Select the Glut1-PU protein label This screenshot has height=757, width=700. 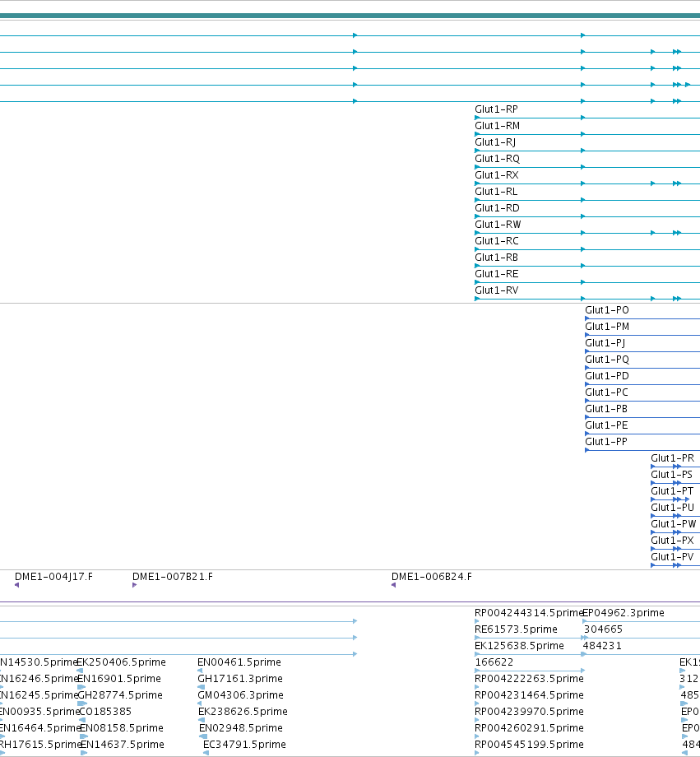(673, 508)
